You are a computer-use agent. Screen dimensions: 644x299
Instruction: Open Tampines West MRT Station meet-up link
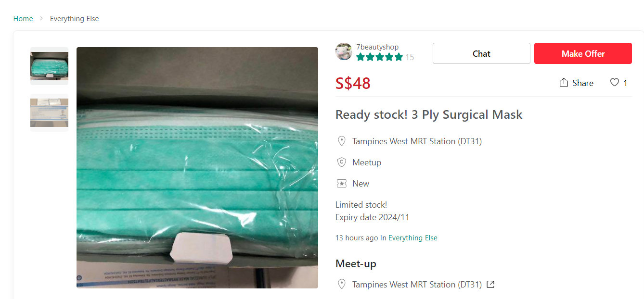417,285
